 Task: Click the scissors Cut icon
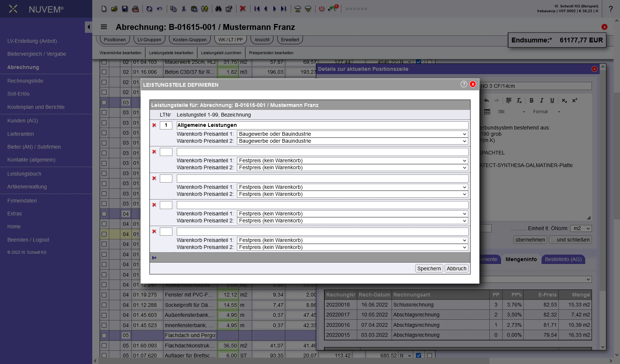pos(183,8)
